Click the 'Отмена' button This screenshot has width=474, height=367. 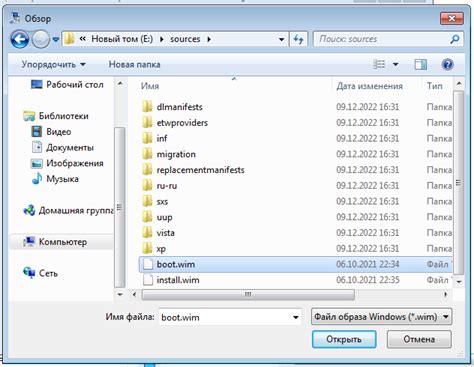coord(419,339)
